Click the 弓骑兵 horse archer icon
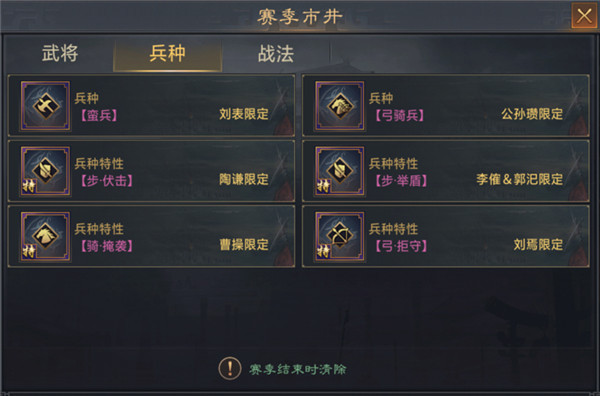Viewport: 600px width, 396px height. coord(340,106)
